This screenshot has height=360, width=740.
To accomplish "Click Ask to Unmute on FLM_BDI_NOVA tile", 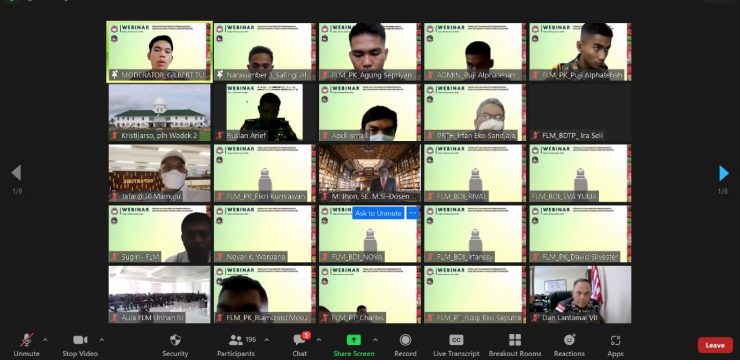I will point(378,213).
